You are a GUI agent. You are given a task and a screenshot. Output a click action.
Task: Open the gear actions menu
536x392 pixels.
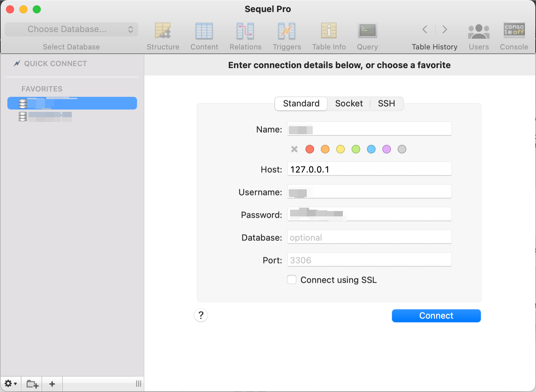(11, 384)
